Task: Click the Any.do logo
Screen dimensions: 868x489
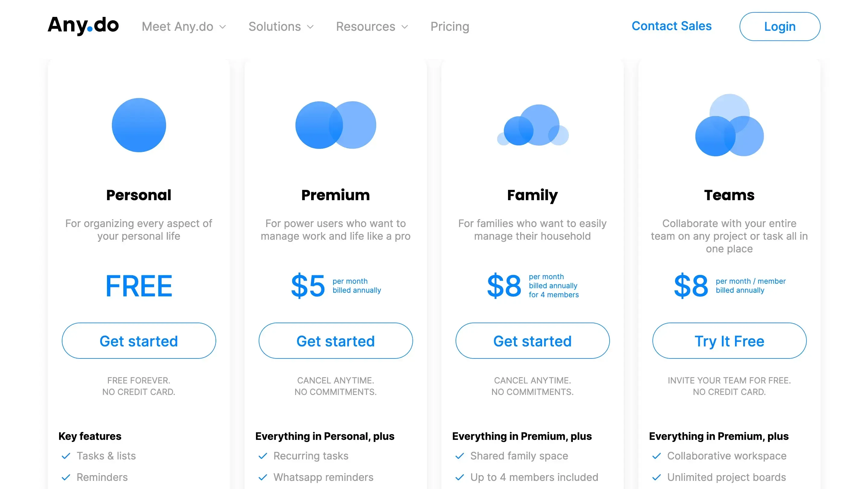Action: click(83, 26)
